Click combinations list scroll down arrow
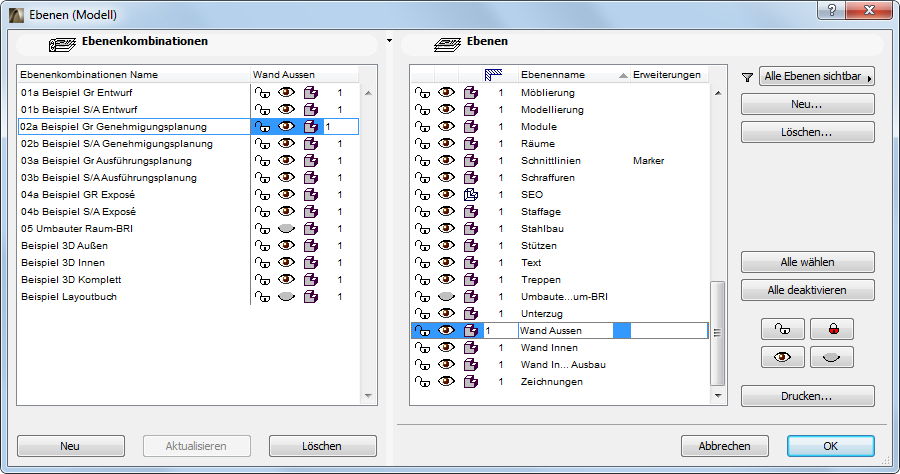The height and width of the screenshot is (474, 900). click(x=368, y=395)
